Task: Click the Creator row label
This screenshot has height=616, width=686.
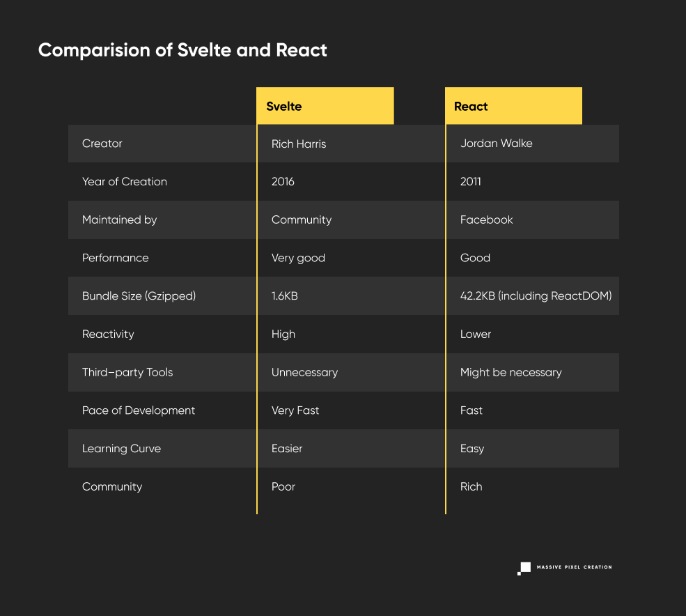Action: 102,144
